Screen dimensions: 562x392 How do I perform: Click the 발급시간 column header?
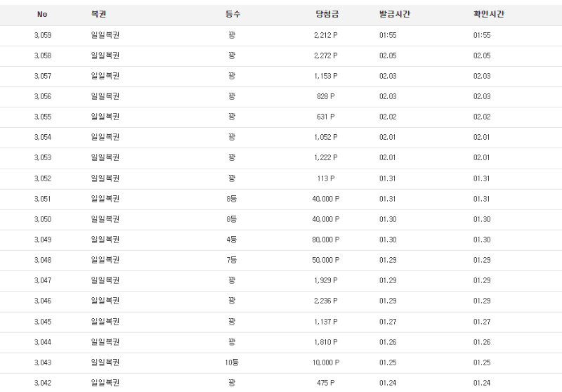[x=395, y=14]
